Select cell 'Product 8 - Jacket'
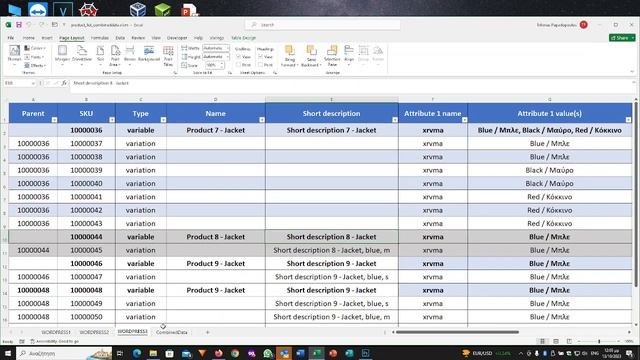This screenshot has width=640, height=360. [x=216, y=237]
